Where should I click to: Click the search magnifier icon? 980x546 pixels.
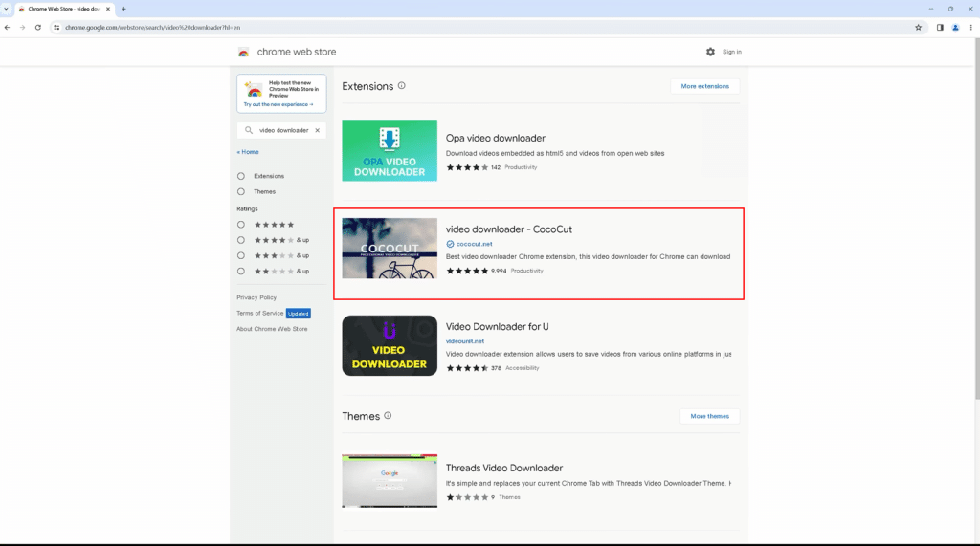point(249,131)
